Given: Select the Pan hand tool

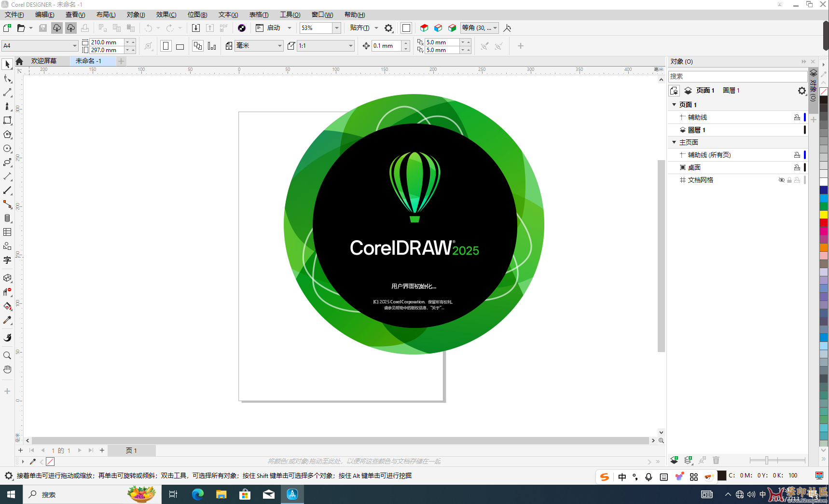Looking at the screenshot, I should pyautogui.click(x=7, y=369).
